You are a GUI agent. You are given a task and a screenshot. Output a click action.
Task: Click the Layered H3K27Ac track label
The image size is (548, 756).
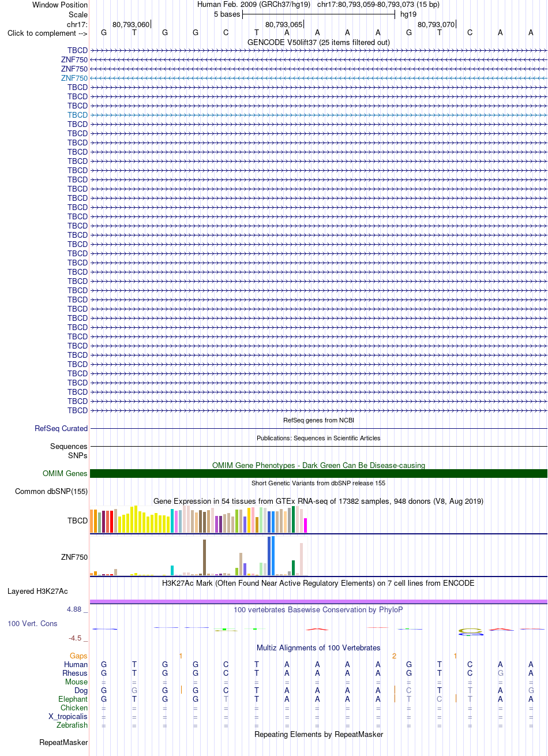coord(37,591)
